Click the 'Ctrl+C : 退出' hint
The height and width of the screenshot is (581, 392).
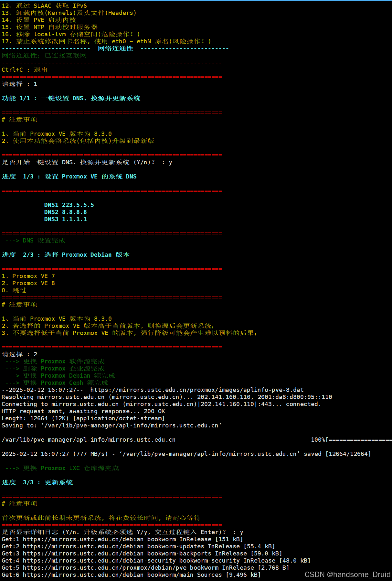(x=25, y=70)
